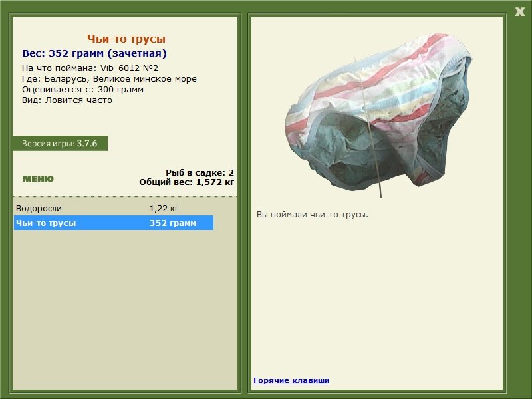Image resolution: width=532 pixels, height=399 pixels.
Task: Click the Рыб в садке: 2 counter
Action: point(199,172)
